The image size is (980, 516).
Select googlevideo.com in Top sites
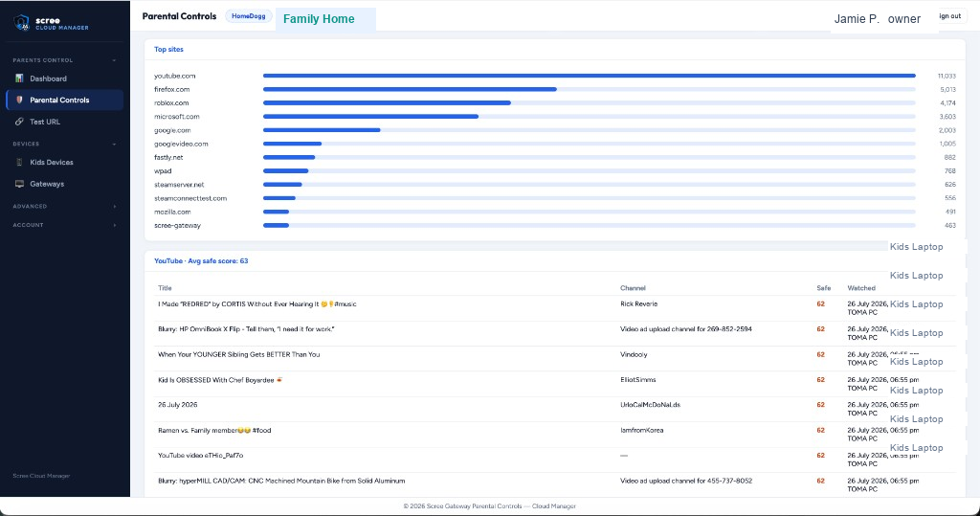coord(181,144)
